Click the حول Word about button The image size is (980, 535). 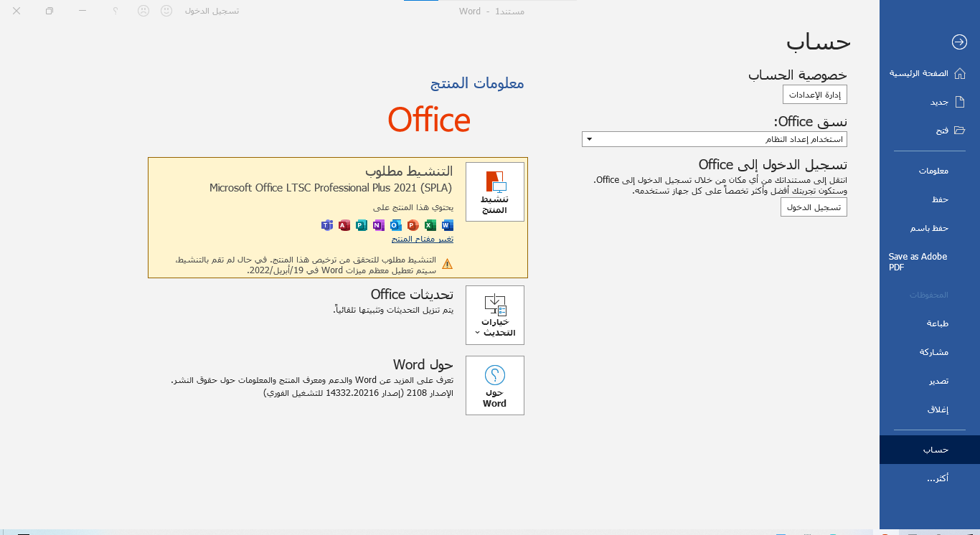click(x=495, y=385)
